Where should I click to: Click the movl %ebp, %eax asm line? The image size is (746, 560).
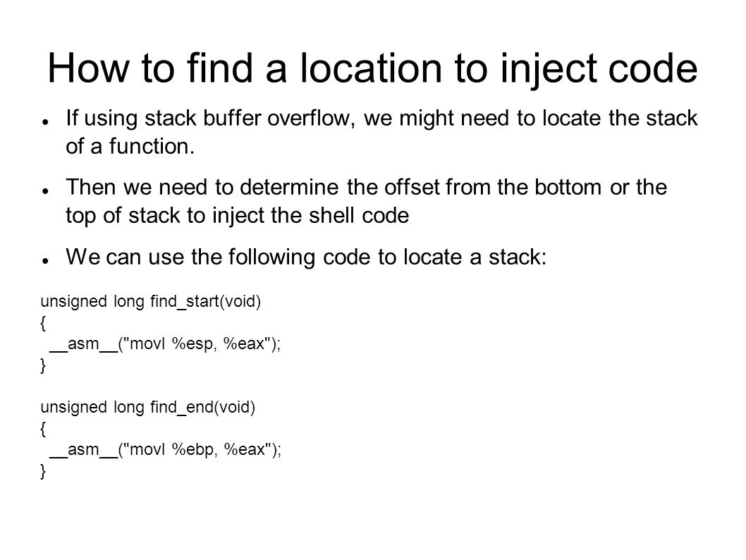165,449
